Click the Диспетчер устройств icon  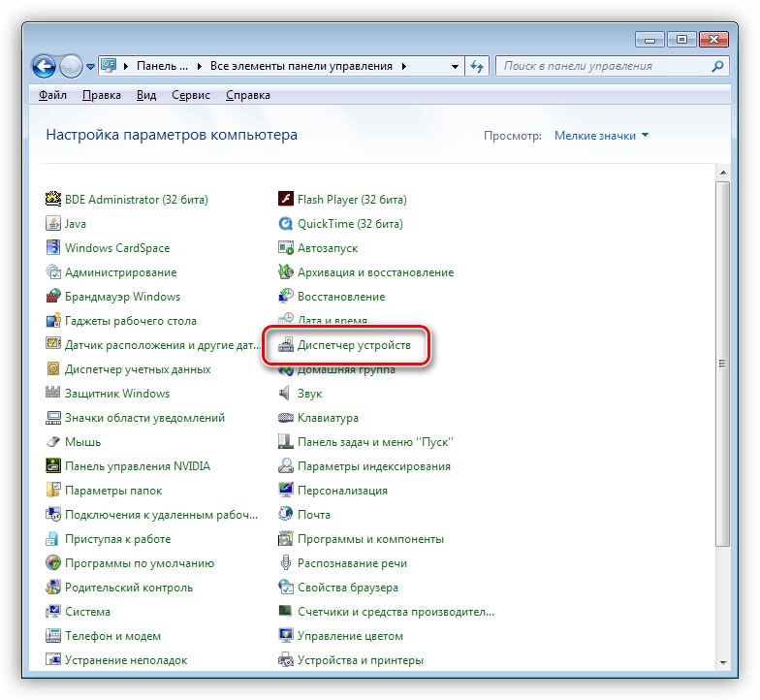tap(285, 345)
